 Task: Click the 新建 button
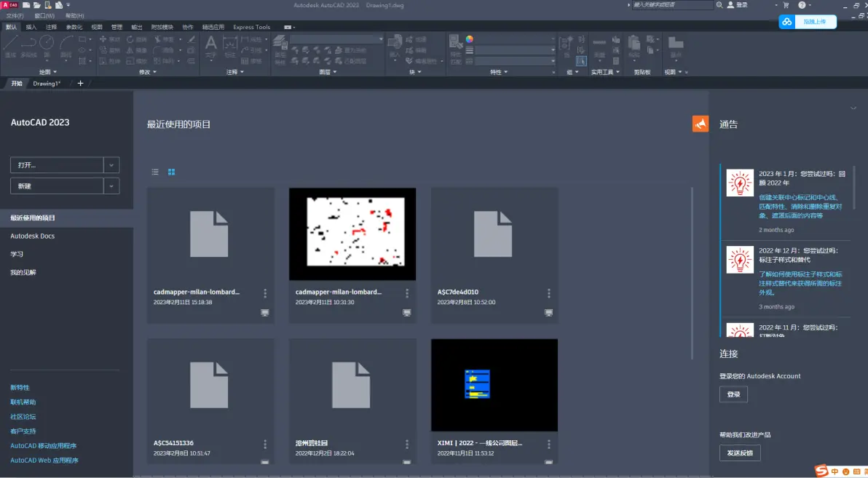point(57,186)
